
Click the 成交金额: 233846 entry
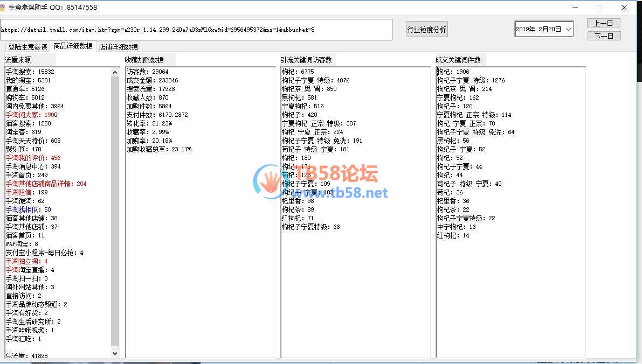tap(153, 80)
